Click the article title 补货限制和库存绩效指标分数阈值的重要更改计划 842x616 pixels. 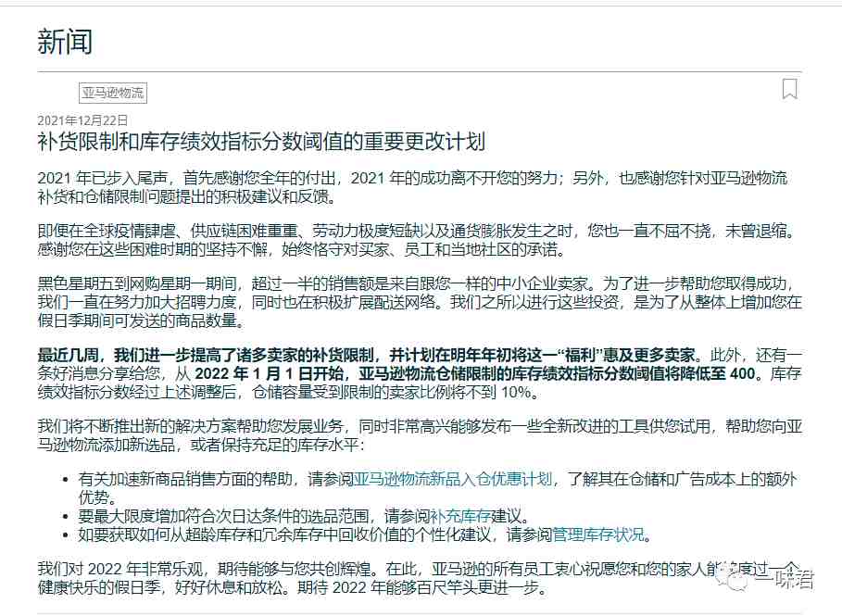coord(261,142)
